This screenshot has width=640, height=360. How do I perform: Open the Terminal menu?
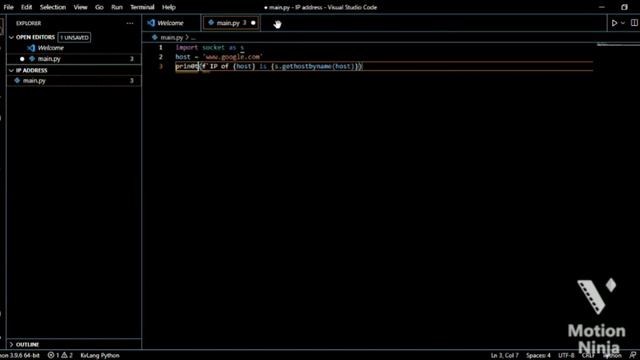click(142, 7)
